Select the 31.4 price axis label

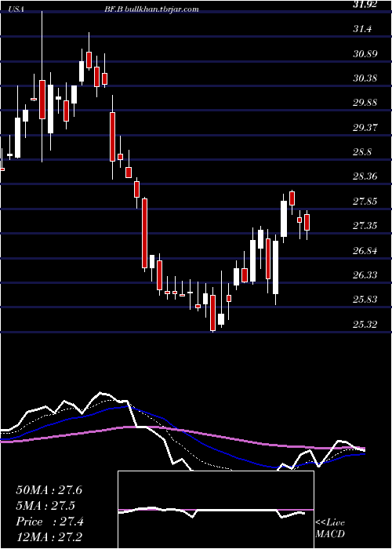click(x=362, y=30)
